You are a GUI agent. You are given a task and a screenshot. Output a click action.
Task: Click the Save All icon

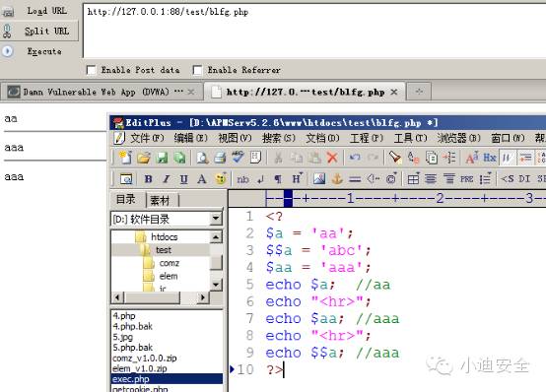179,158
